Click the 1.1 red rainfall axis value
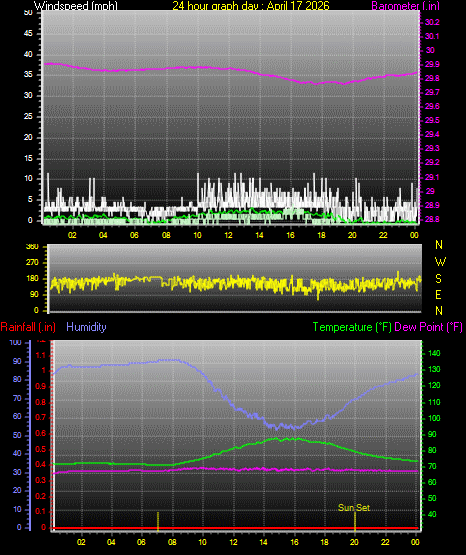This screenshot has width=466, height=555. point(41,355)
